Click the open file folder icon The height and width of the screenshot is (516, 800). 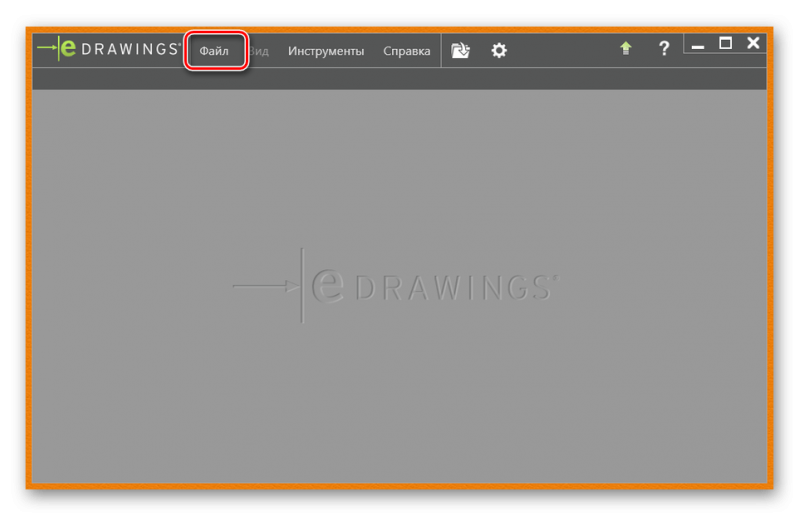point(460,50)
